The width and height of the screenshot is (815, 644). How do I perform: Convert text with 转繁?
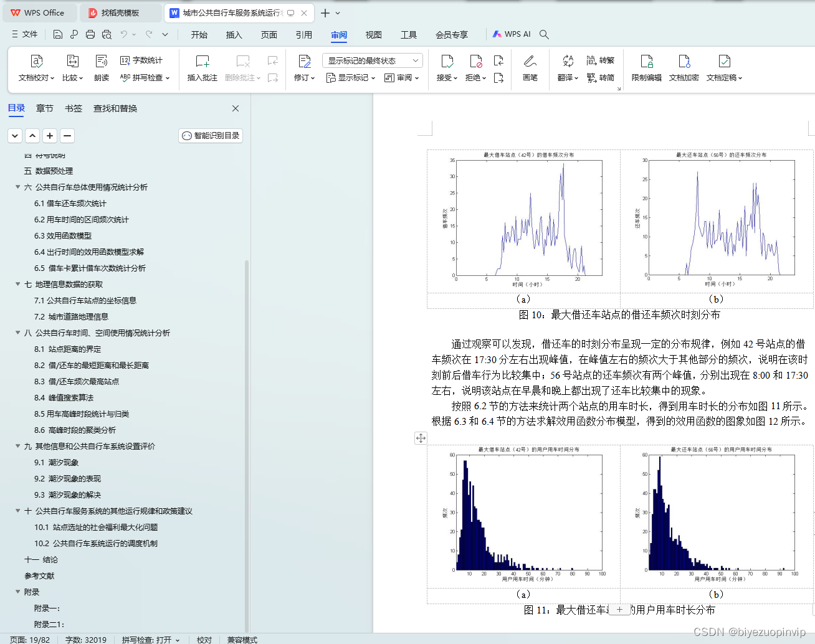pyautogui.click(x=600, y=60)
